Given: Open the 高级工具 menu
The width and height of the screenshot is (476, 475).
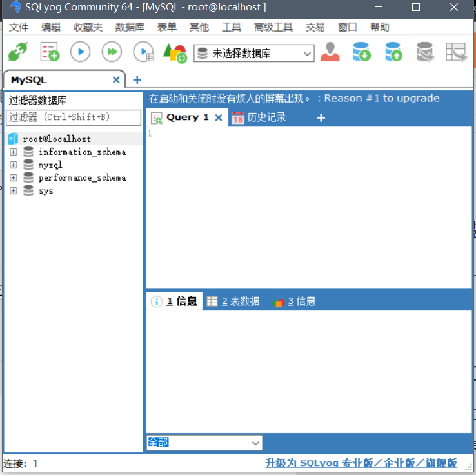Looking at the screenshot, I should [273, 27].
